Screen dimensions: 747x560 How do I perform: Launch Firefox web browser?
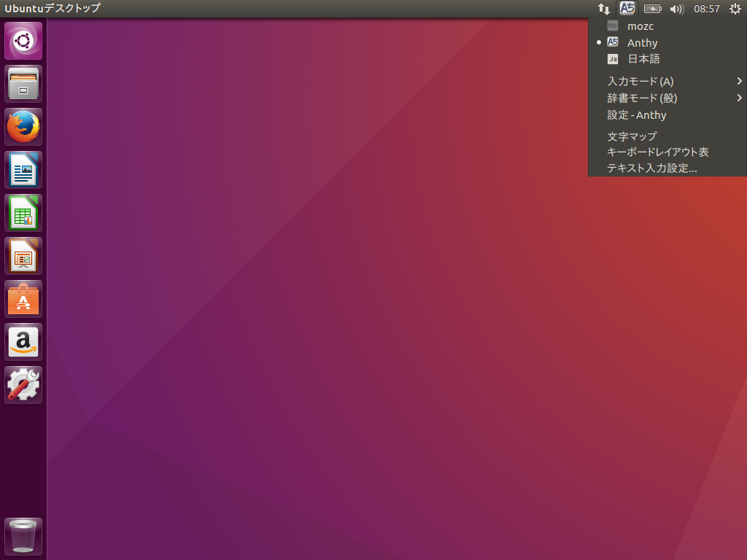point(23,127)
